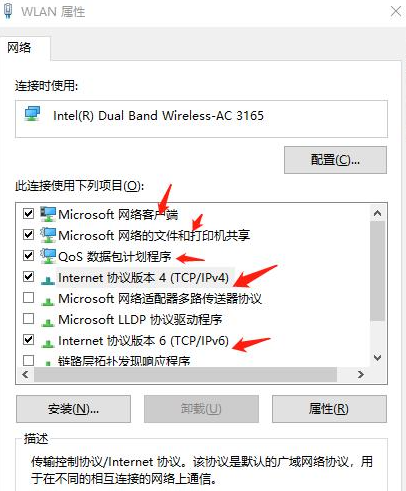This screenshot has height=491, width=406.
Task: Switch to the 网络 tab
Action: coord(19,48)
